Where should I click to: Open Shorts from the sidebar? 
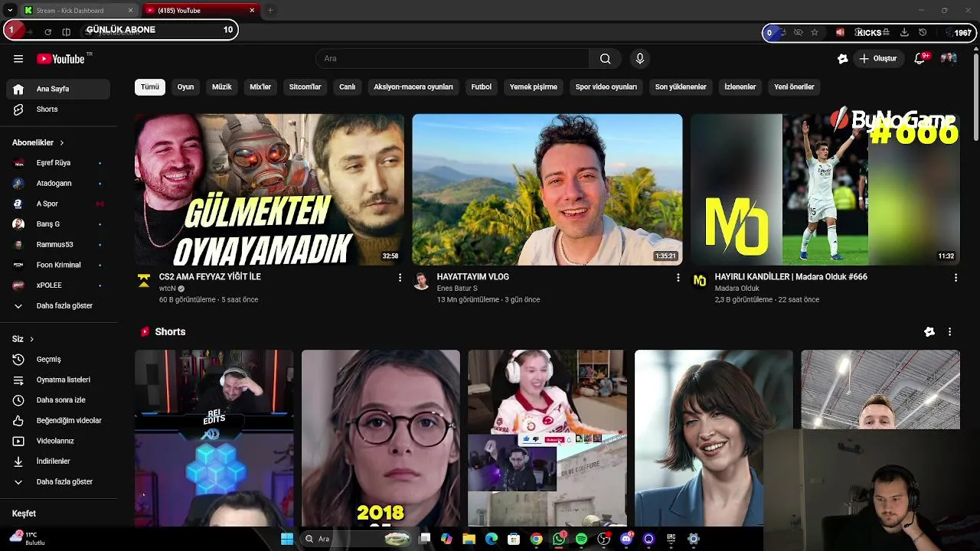pyautogui.click(x=58, y=109)
